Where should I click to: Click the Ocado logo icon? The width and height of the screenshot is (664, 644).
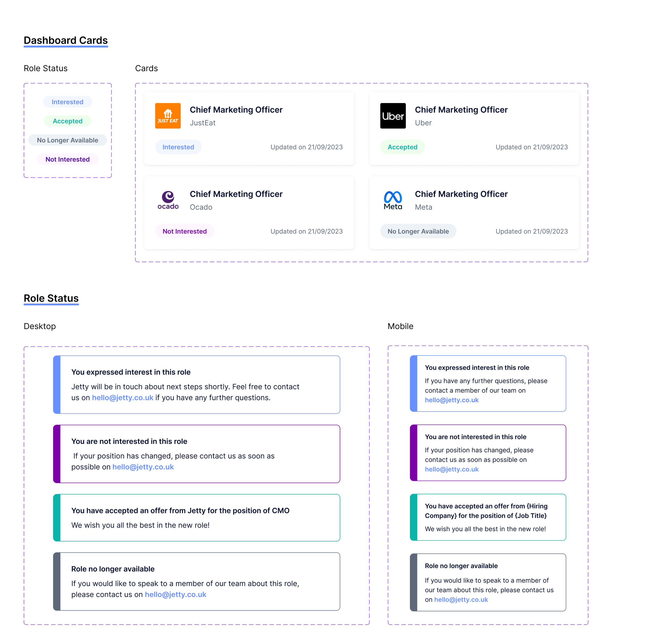point(168,200)
